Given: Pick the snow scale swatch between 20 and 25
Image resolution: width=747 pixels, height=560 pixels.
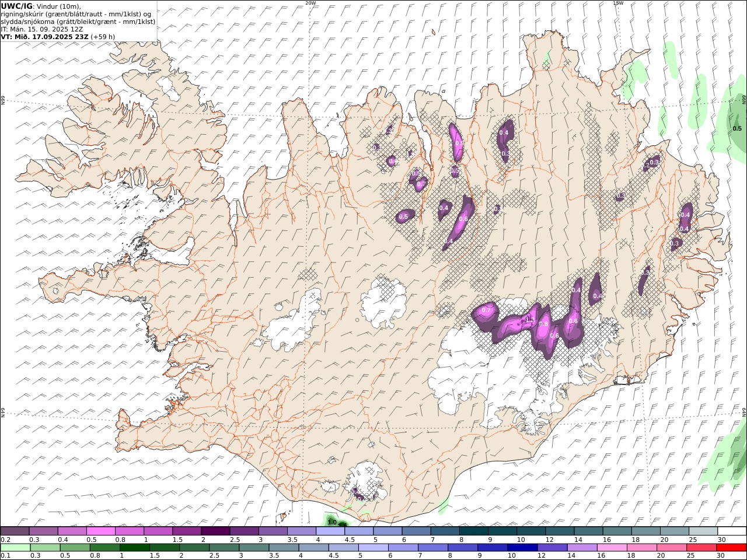Looking at the screenshot, I should [674, 531].
